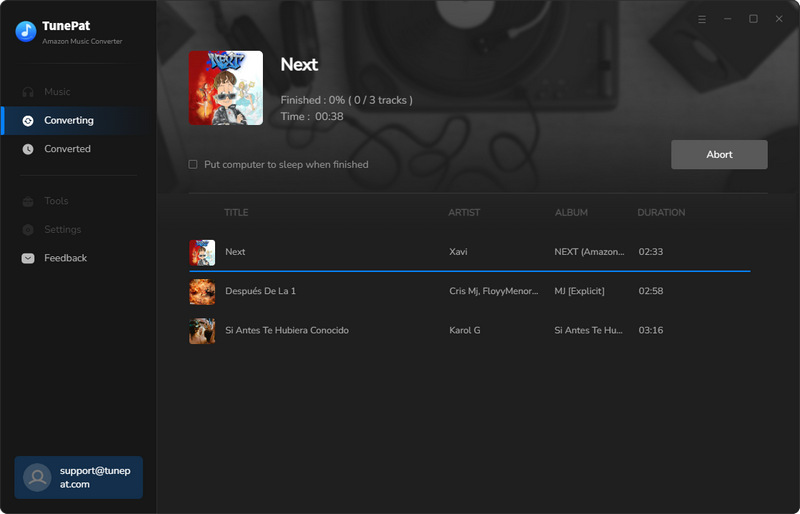Open the hamburger menu icon
Image resolution: width=800 pixels, height=514 pixels.
(x=702, y=19)
